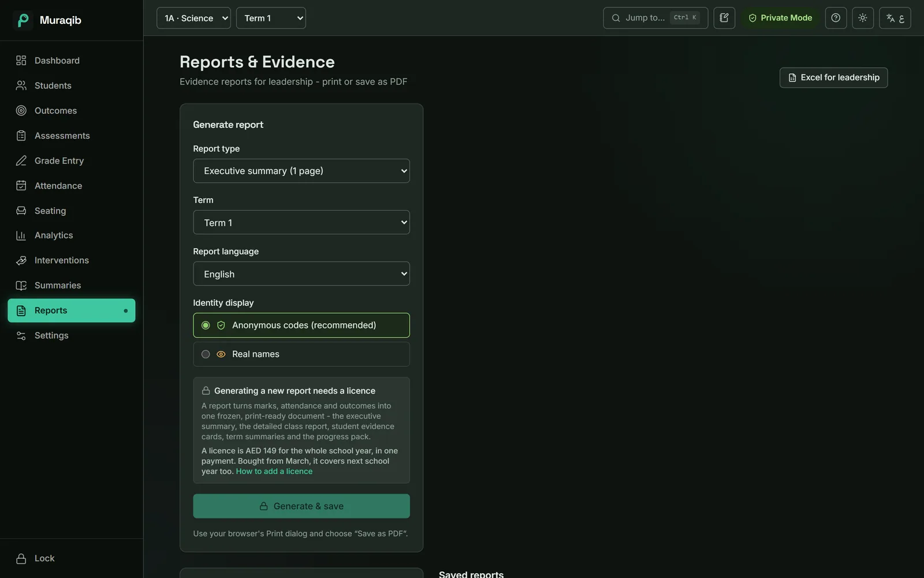
Task: Open the 1A · Science class dropdown
Action: pyautogui.click(x=193, y=18)
